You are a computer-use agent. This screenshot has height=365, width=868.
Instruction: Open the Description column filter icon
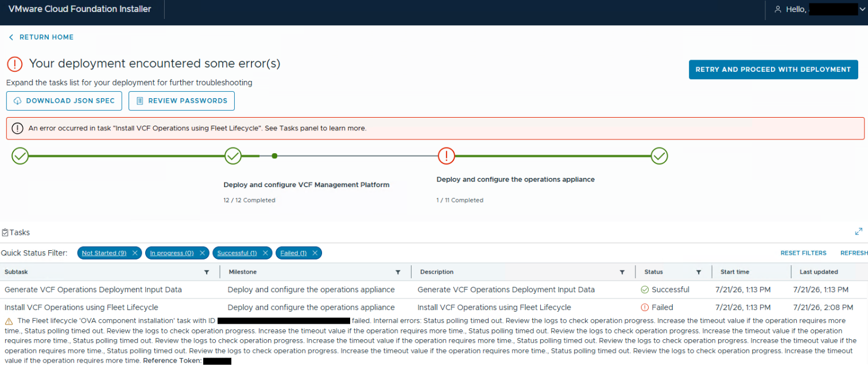pyautogui.click(x=622, y=272)
